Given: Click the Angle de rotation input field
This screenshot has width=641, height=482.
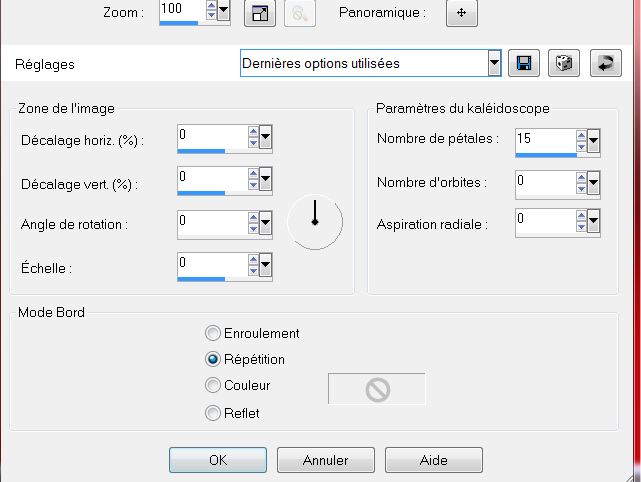Looking at the screenshot, I should tap(213, 223).
